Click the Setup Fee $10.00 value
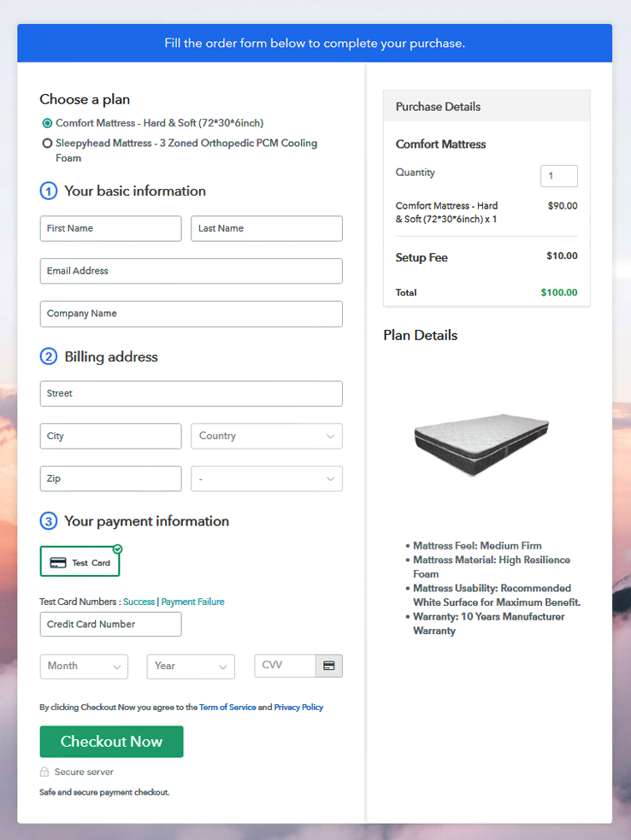Image resolution: width=631 pixels, height=840 pixels. (562, 256)
